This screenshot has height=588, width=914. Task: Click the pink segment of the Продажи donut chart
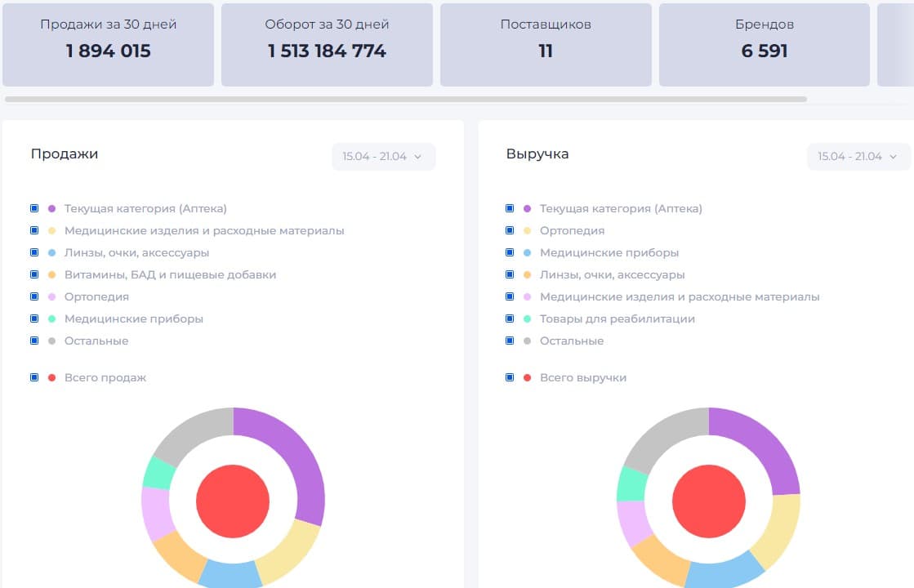pos(157,513)
